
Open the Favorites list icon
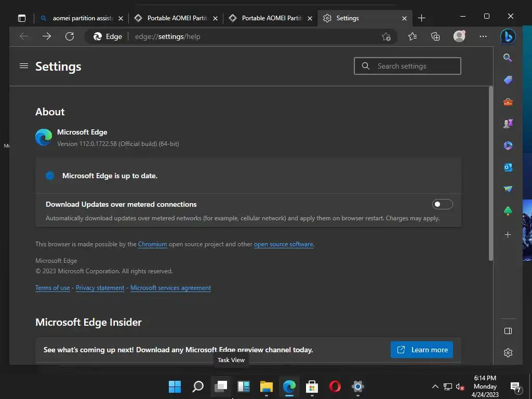(x=412, y=36)
